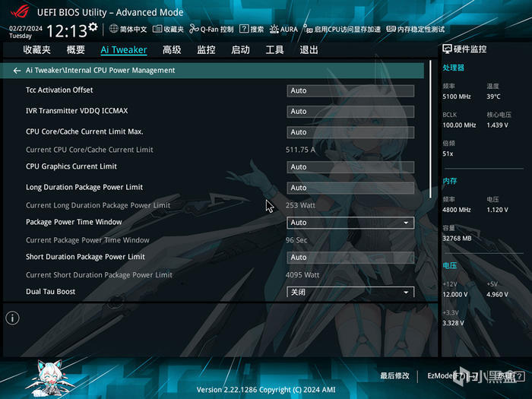The width and height of the screenshot is (532, 399).
Task: Select the 退出 tab
Action: 309,50
